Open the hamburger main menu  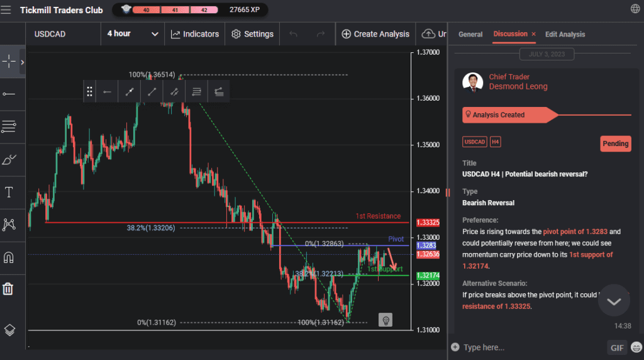6,9
